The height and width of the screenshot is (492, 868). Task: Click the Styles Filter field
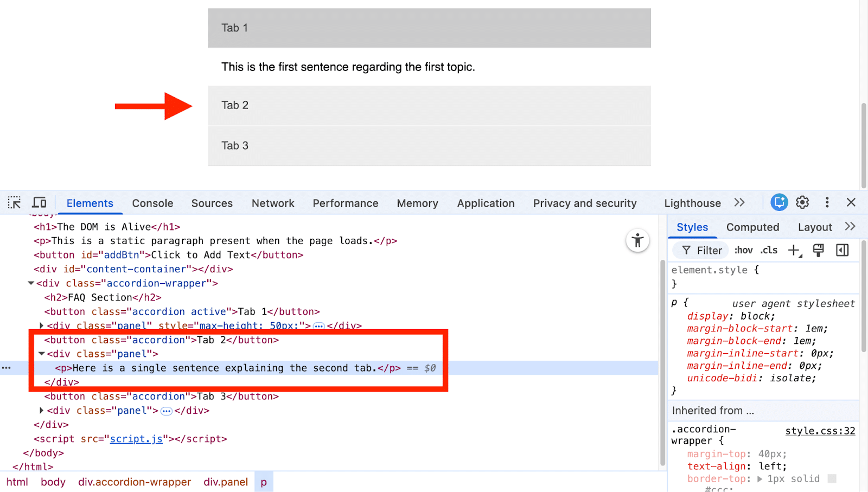(x=701, y=250)
